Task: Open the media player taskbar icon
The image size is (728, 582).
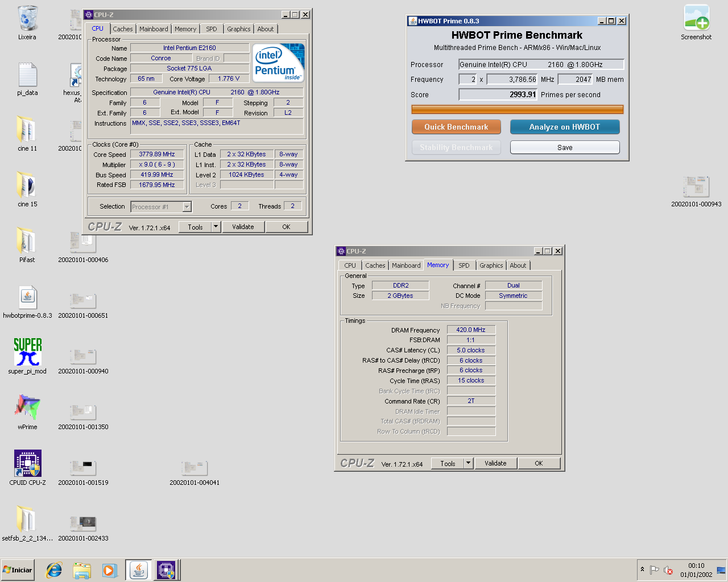Action: [109, 570]
